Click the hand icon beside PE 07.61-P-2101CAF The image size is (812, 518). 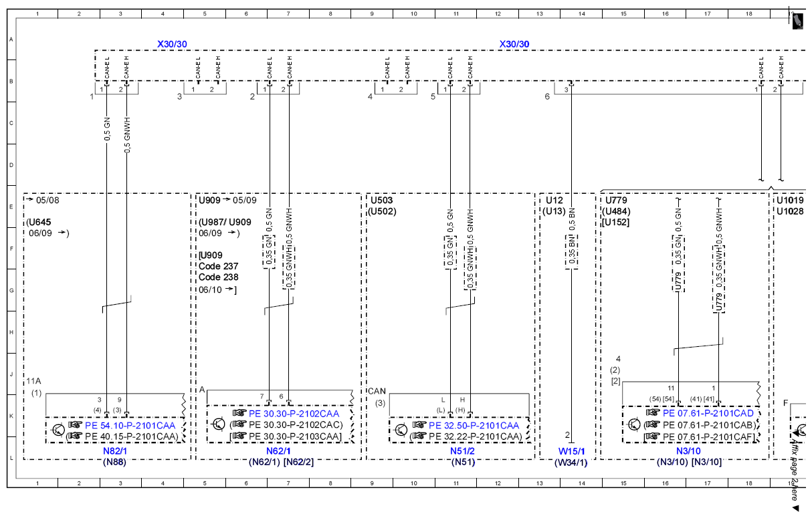tap(653, 436)
